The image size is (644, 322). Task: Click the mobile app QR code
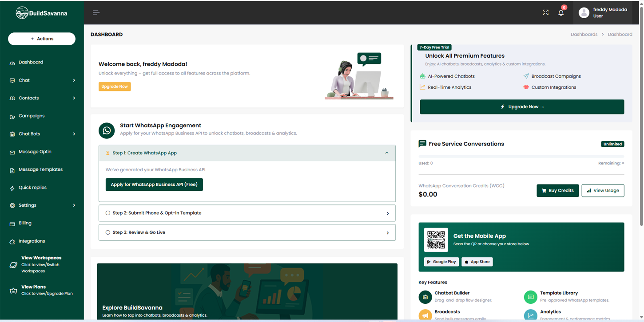pyautogui.click(x=436, y=240)
